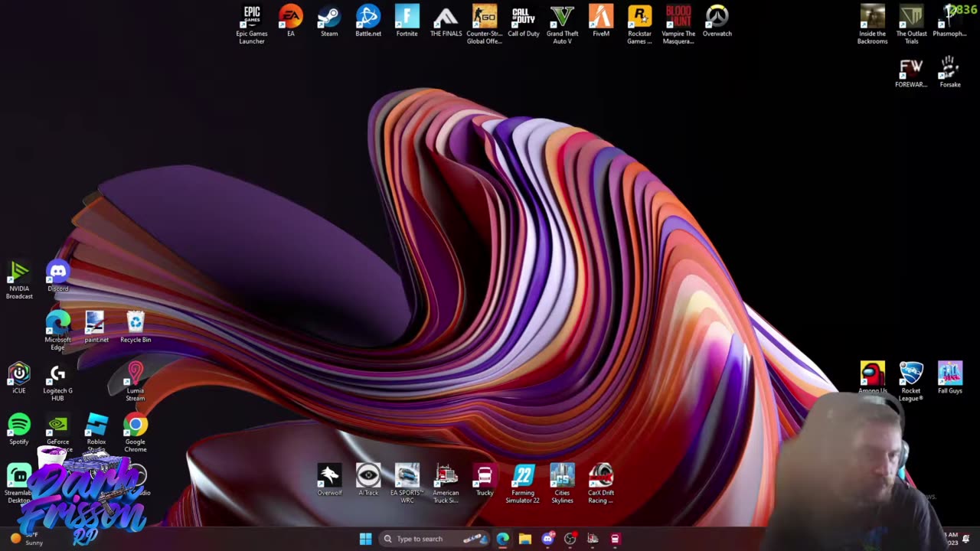Open the Battle.net desktop icon
This screenshot has height=551, width=980.
[x=368, y=21]
